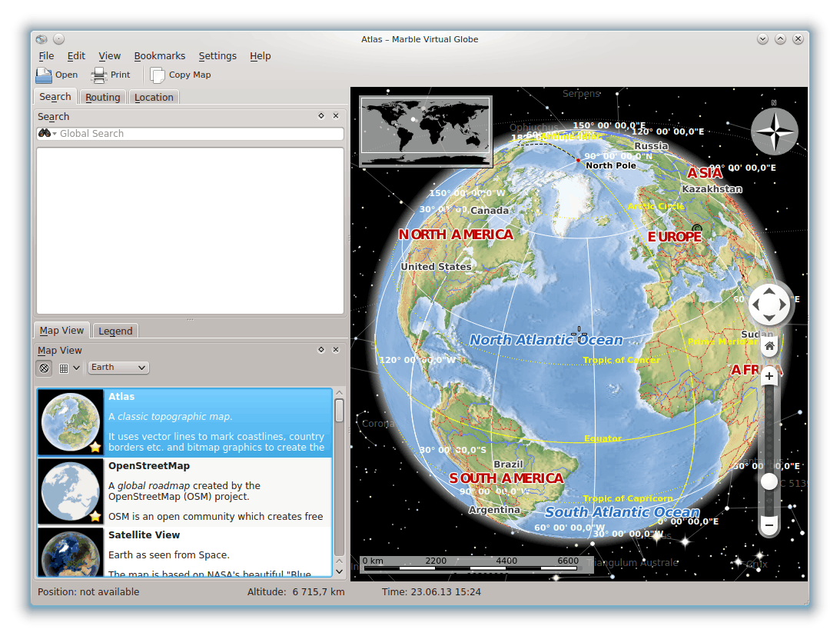Click the Marble app icon in title bar

coord(42,39)
